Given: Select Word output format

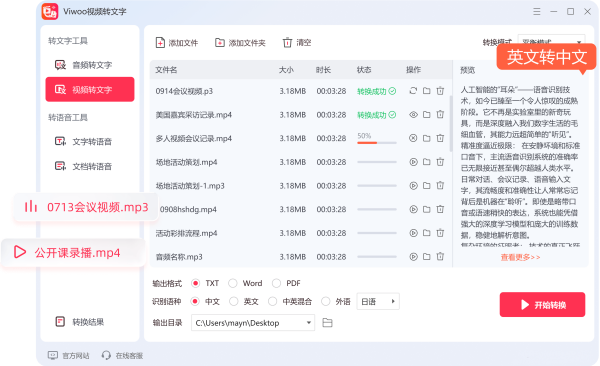Looking at the screenshot, I should 233,283.
